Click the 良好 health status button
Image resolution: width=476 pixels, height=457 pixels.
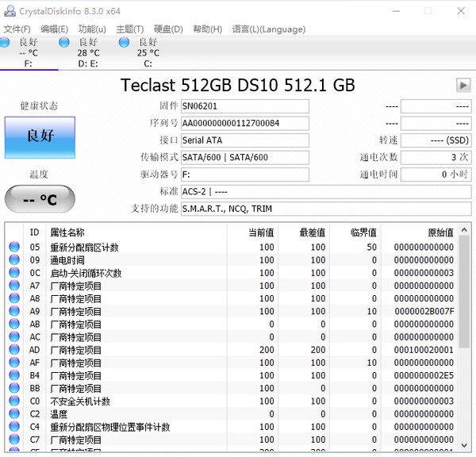pyautogui.click(x=40, y=137)
